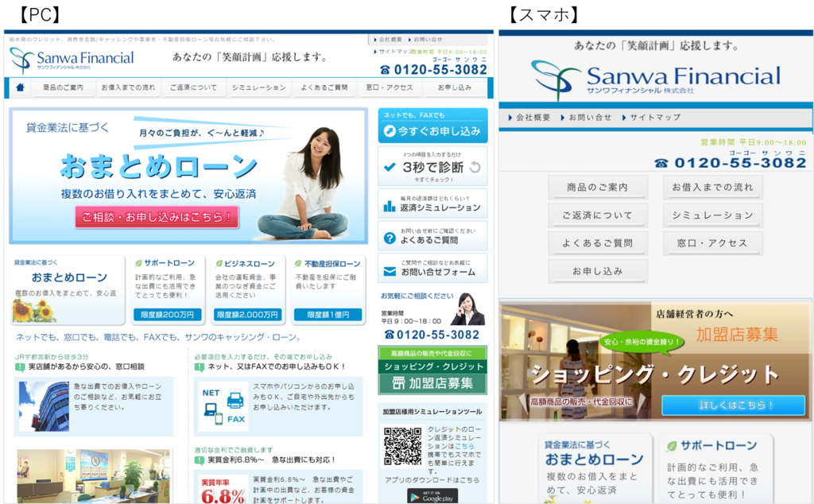The image size is (814, 504).
Task: Click the blue building photo thumbnail
Action: coord(44,406)
